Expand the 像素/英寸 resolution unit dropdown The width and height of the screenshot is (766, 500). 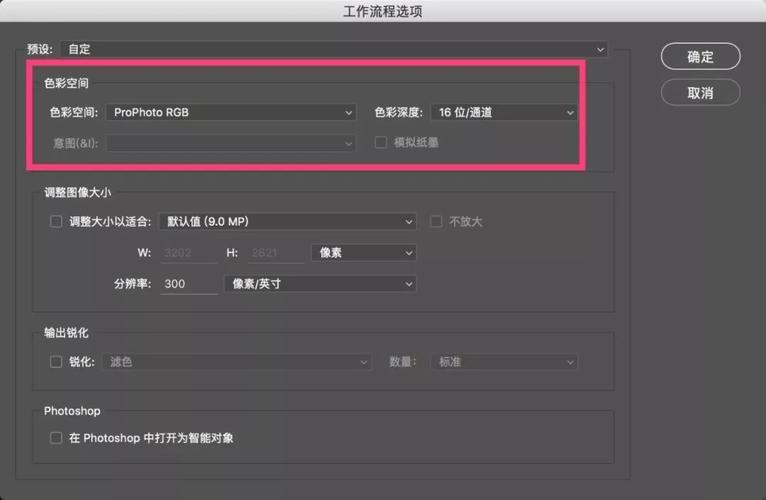coord(320,284)
